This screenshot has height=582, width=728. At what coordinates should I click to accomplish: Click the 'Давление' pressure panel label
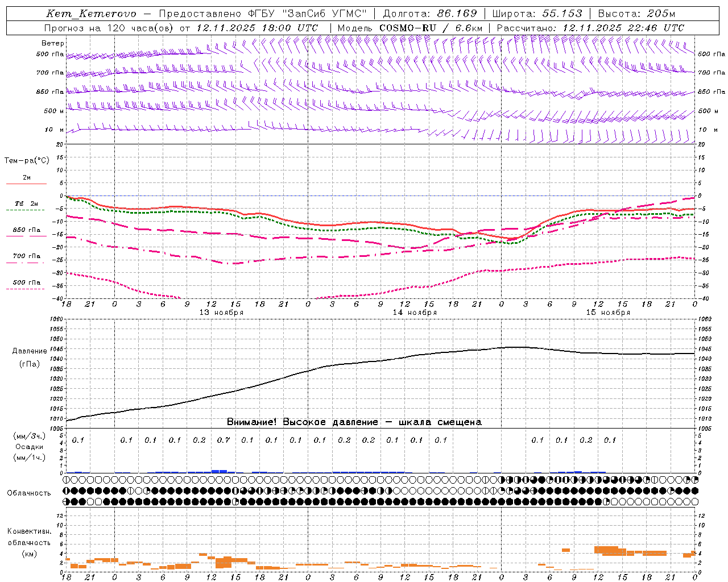coord(30,351)
